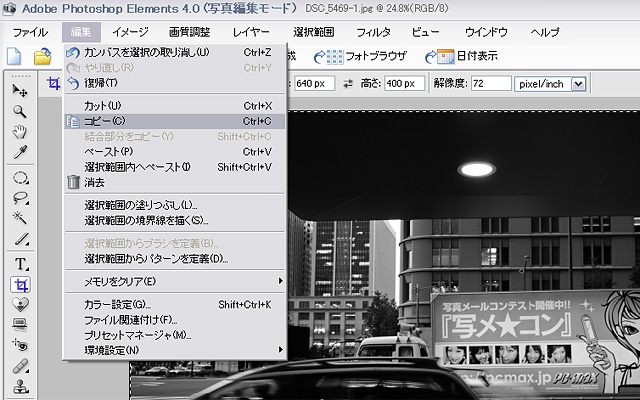The width and height of the screenshot is (640, 400).
Task: Select the Move tool in toolbox
Action: click(20, 91)
